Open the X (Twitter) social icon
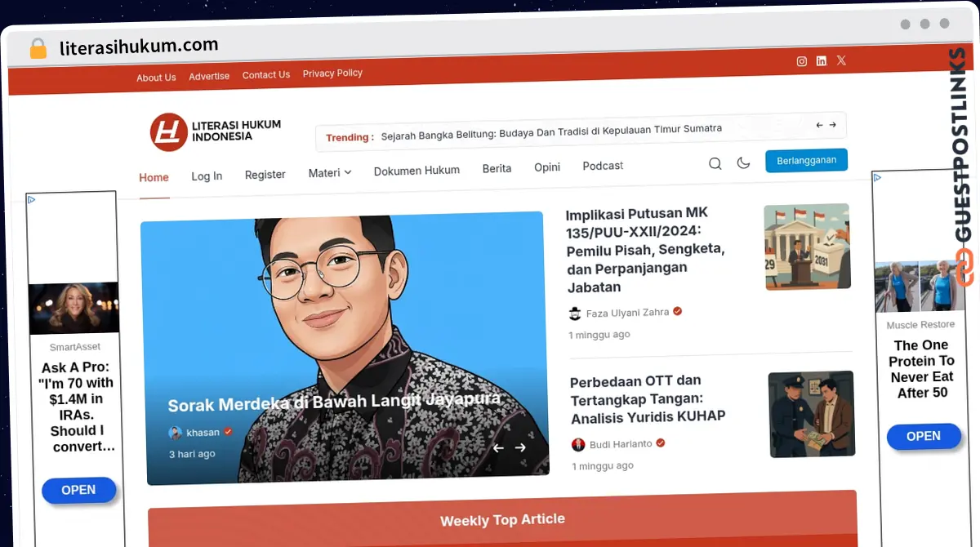The image size is (980, 547). click(841, 60)
